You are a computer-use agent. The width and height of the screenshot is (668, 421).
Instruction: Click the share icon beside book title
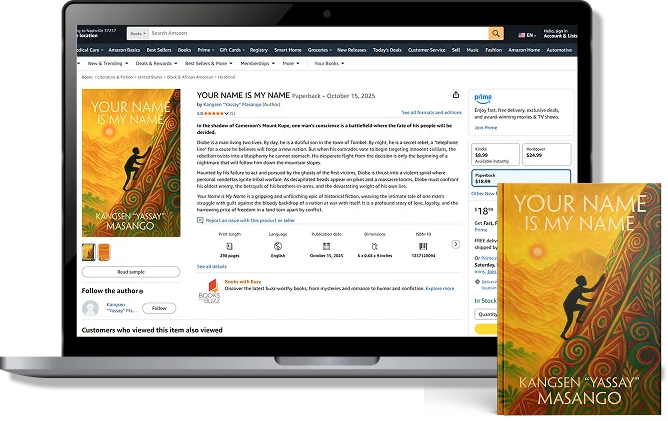(455, 95)
